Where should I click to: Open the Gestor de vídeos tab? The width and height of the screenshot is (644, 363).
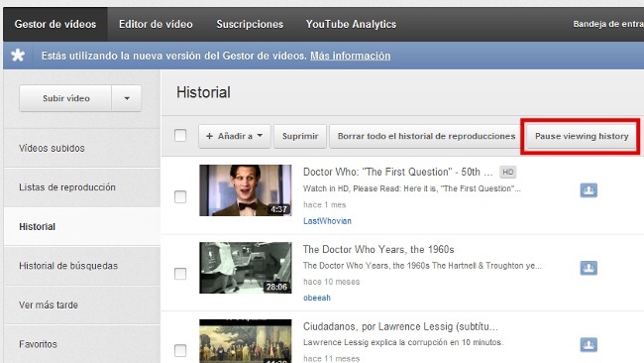(55, 24)
